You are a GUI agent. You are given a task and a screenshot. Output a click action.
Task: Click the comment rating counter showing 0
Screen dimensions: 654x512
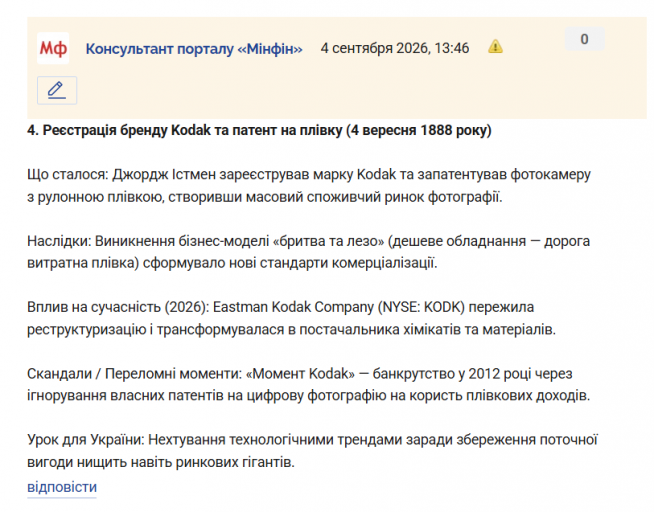pos(584,39)
